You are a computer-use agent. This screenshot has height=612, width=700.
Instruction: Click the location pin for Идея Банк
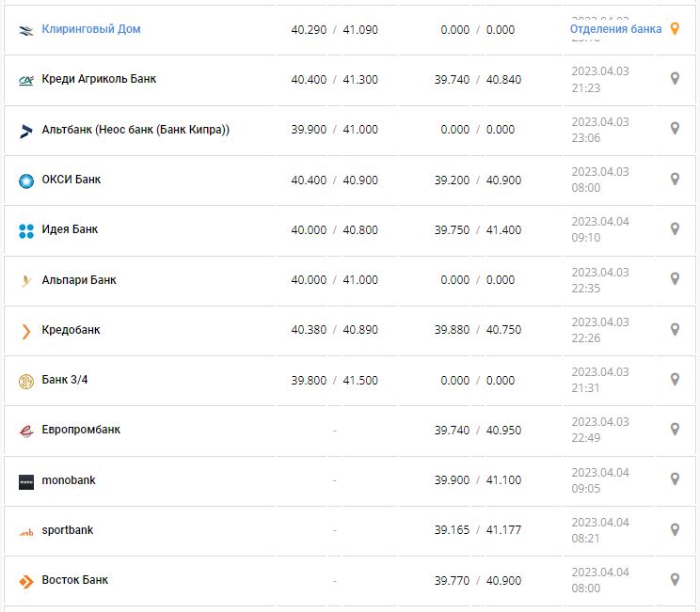point(674,228)
